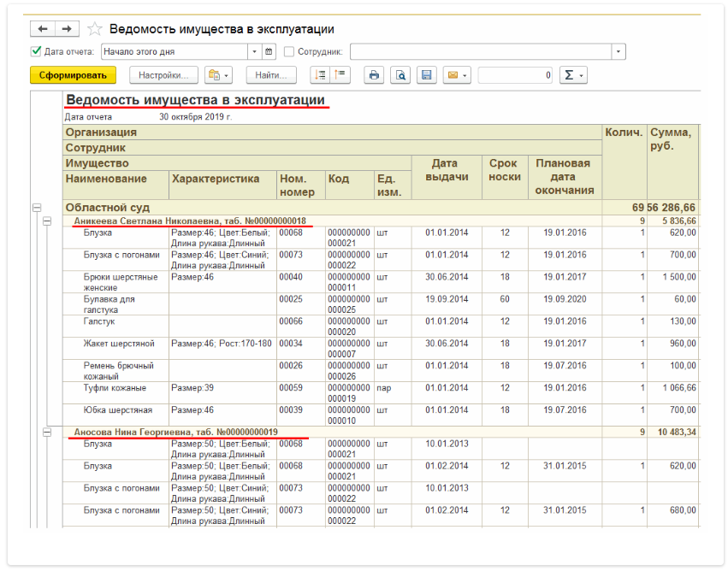The width and height of the screenshot is (728, 571).
Task: Collapse the Областной суд group
Action: (x=37, y=208)
